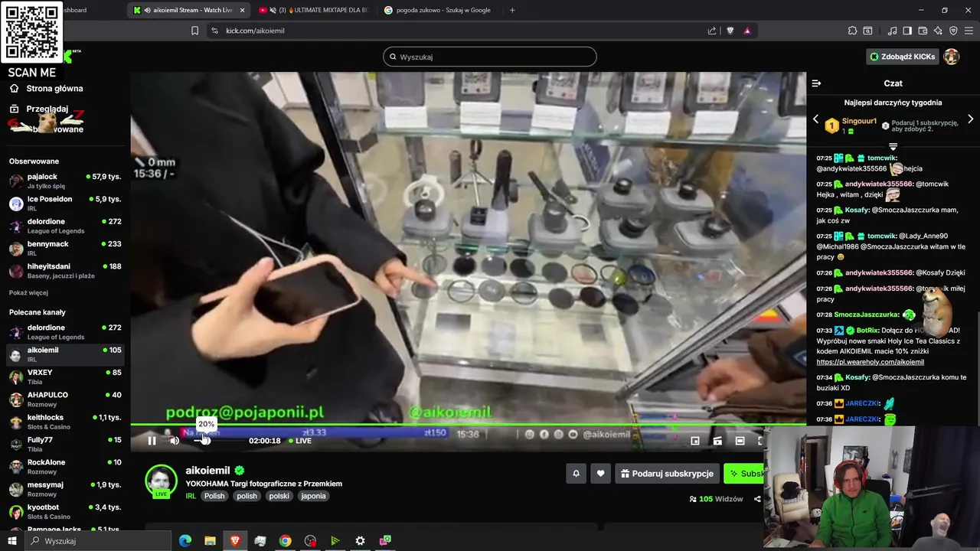The image size is (980, 551).
Task: Open Fully77 recommended channel
Action: (x=65, y=445)
